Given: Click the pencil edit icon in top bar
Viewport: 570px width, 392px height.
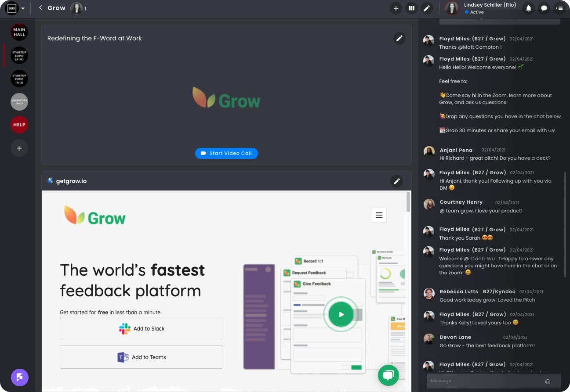Looking at the screenshot, I should pyautogui.click(x=427, y=8).
